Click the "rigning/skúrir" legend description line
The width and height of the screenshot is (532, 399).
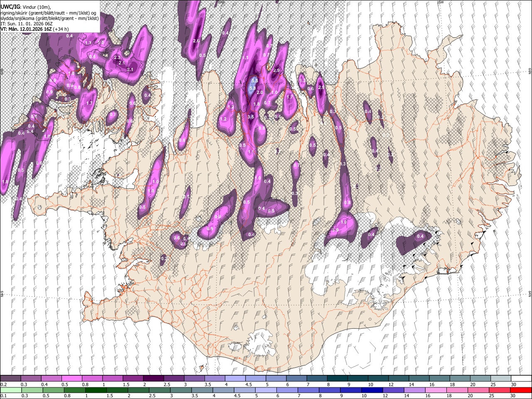[x=49, y=13]
